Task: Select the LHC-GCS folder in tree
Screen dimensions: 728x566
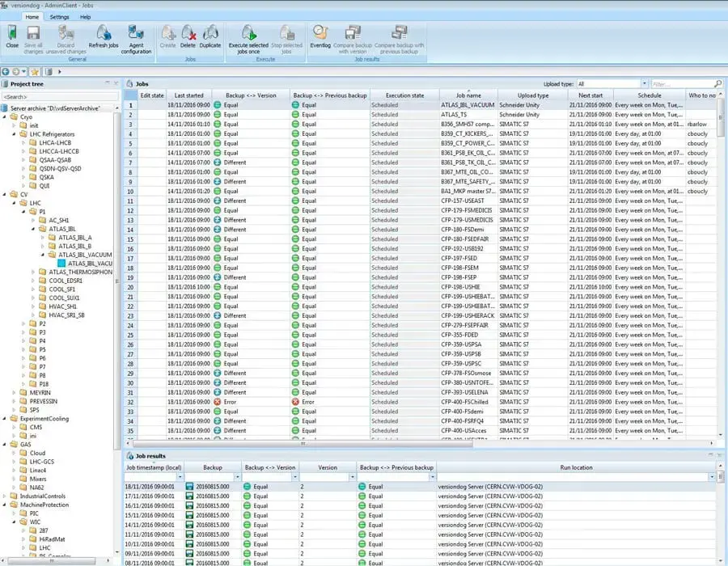Action: pyautogui.click(x=42, y=462)
